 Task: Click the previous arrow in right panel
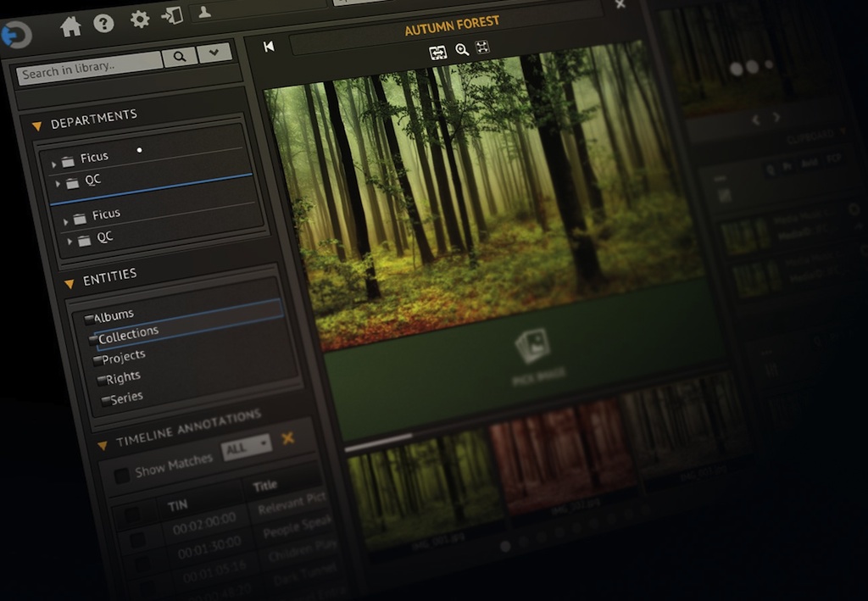(755, 120)
